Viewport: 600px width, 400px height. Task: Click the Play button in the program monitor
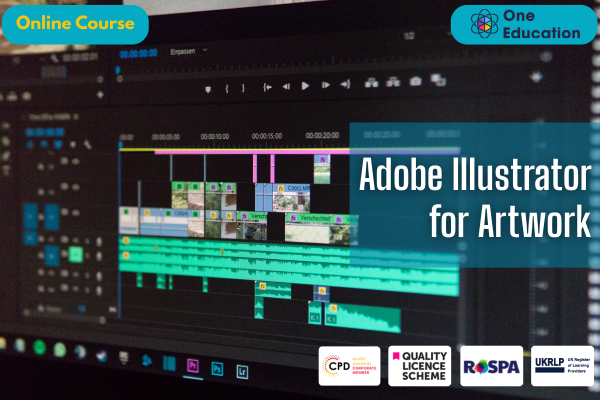(x=307, y=86)
